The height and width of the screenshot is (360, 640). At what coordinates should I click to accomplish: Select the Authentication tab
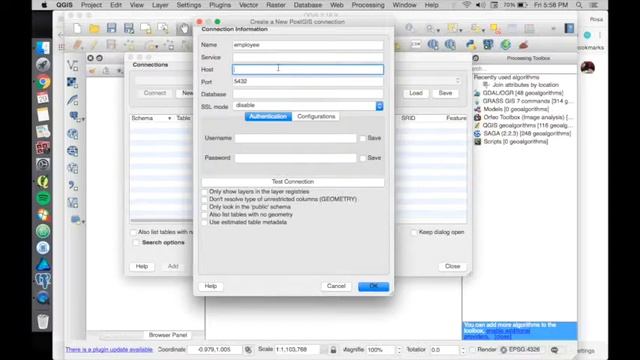[x=268, y=116]
